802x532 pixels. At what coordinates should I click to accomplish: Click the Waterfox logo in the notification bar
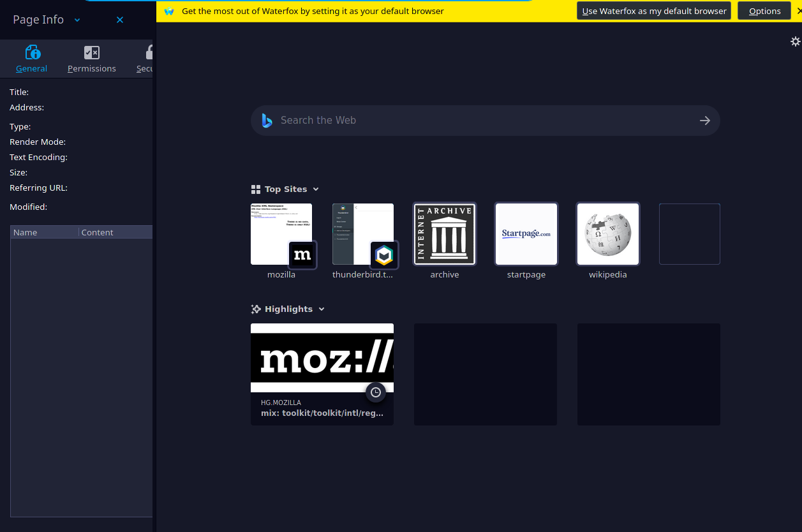pyautogui.click(x=168, y=11)
